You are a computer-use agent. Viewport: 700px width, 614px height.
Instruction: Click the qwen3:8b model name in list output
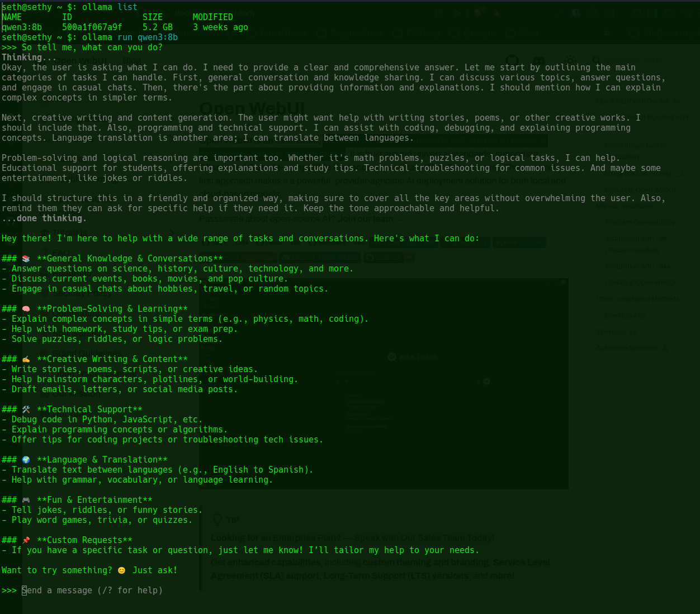pyautogui.click(x=22, y=27)
